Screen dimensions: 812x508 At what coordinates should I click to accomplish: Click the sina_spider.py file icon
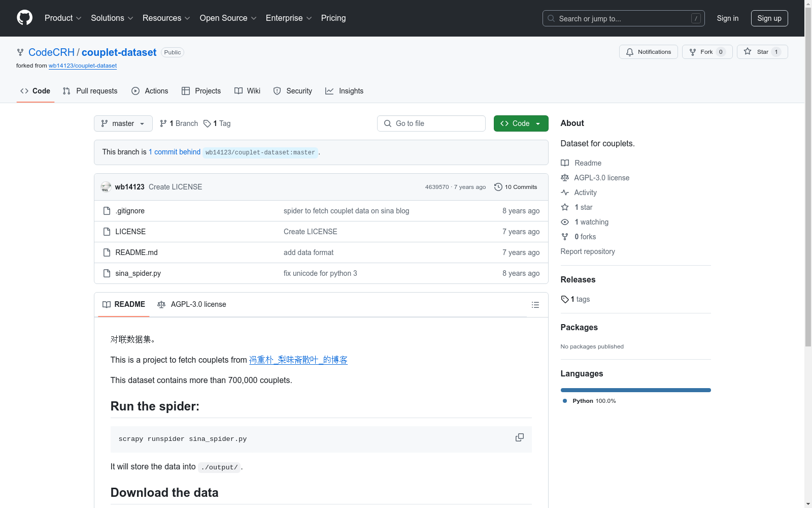(x=107, y=273)
